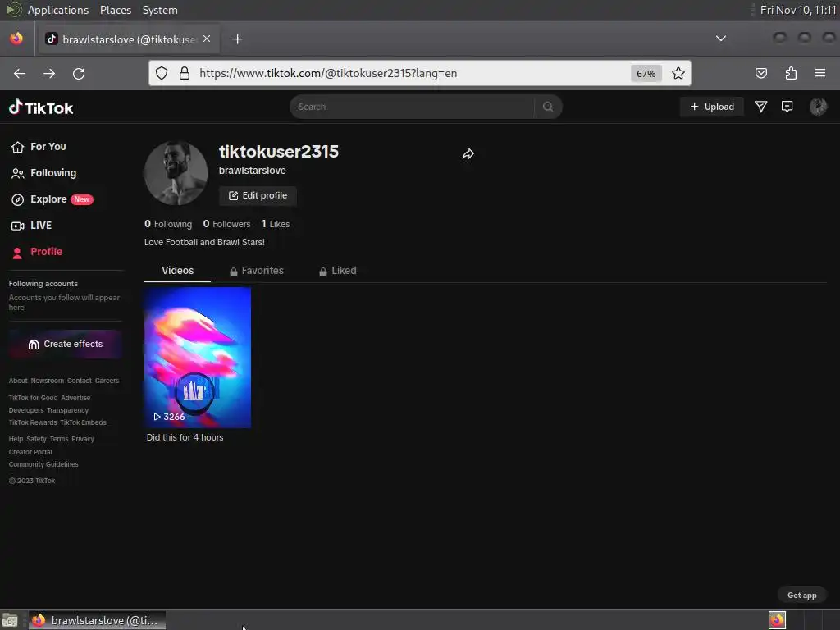Click the clock showing Fri Nov 10
The image size is (840, 630).
pos(798,10)
